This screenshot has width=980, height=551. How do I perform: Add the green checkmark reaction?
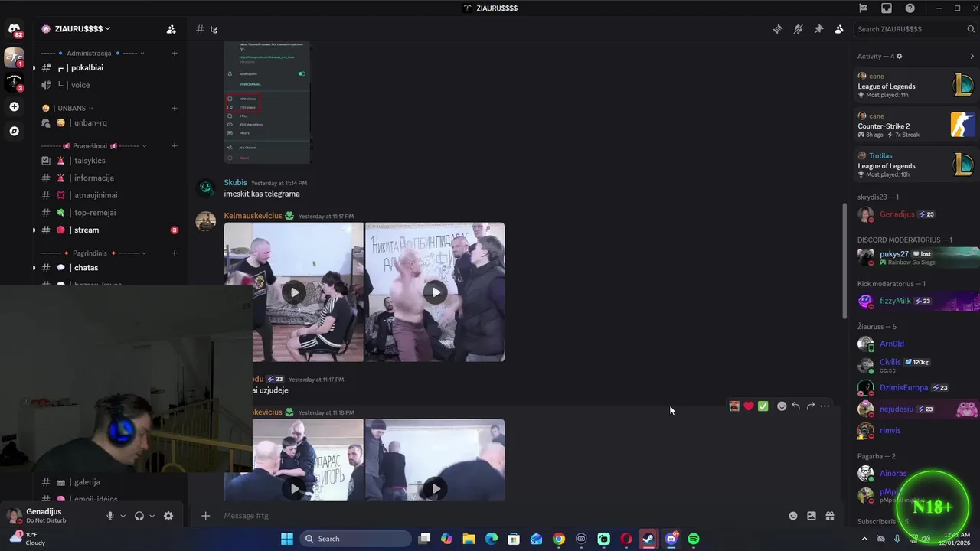(763, 406)
